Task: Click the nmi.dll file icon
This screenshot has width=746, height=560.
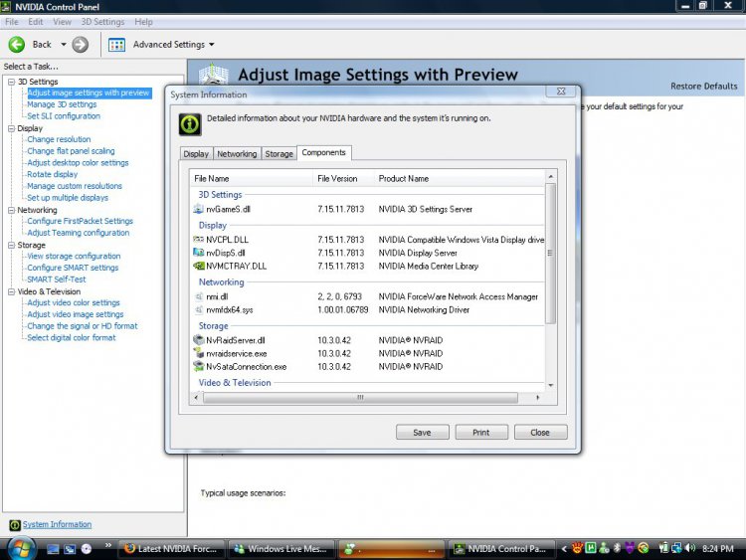Action: tap(199, 296)
